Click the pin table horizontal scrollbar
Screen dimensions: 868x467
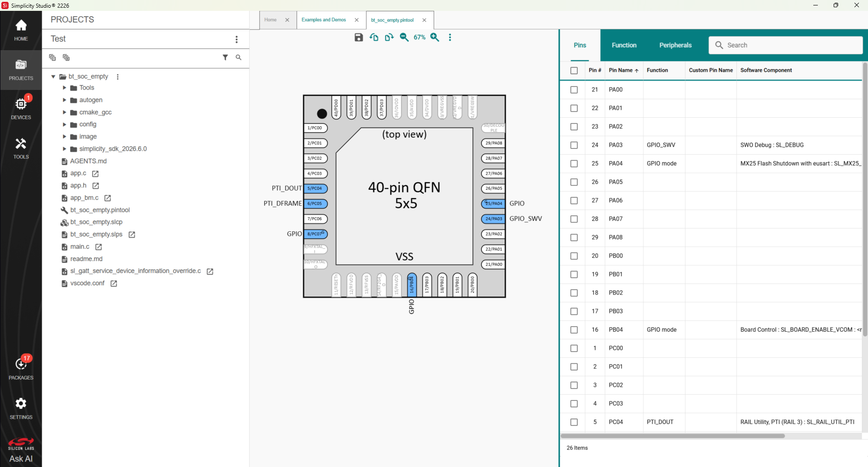(x=673, y=436)
